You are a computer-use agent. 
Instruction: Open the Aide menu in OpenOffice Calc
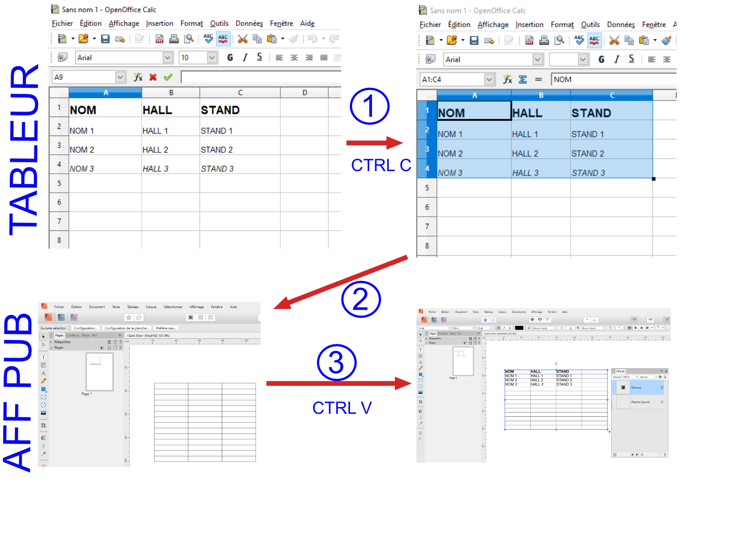point(307,24)
